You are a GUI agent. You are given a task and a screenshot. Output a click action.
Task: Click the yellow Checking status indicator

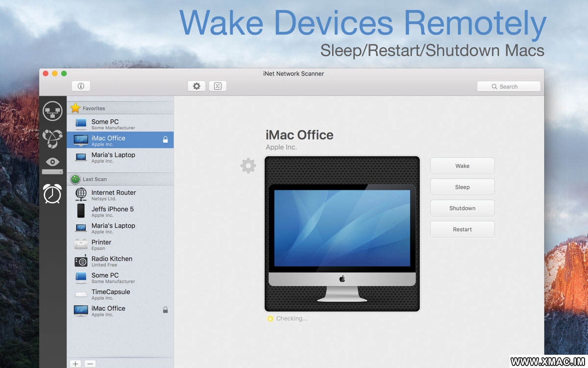pyautogui.click(x=270, y=318)
